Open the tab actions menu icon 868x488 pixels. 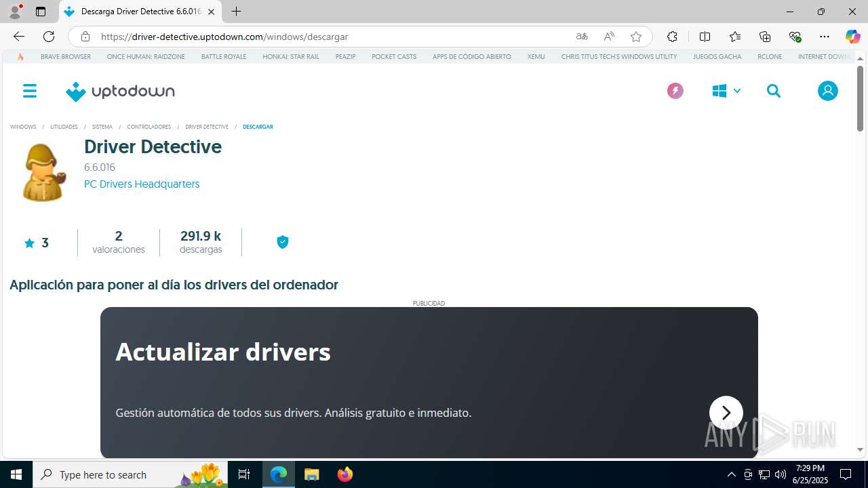pyautogui.click(x=41, y=12)
